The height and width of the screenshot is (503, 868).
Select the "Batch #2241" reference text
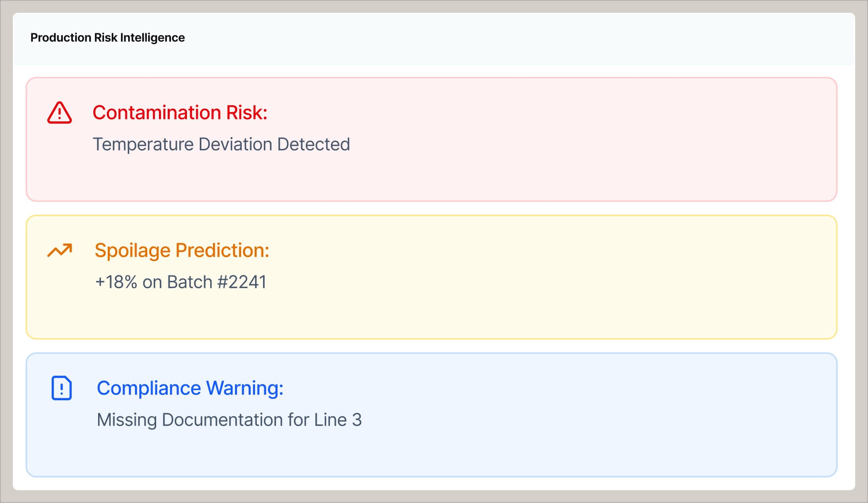(x=217, y=282)
